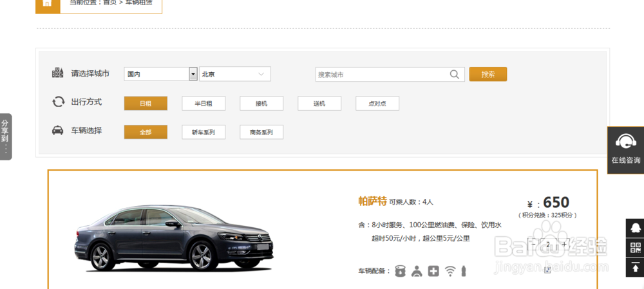The height and width of the screenshot is (289, 644).
Task: Click the orange 搜索 button
Action: click(x=488, y=74)
